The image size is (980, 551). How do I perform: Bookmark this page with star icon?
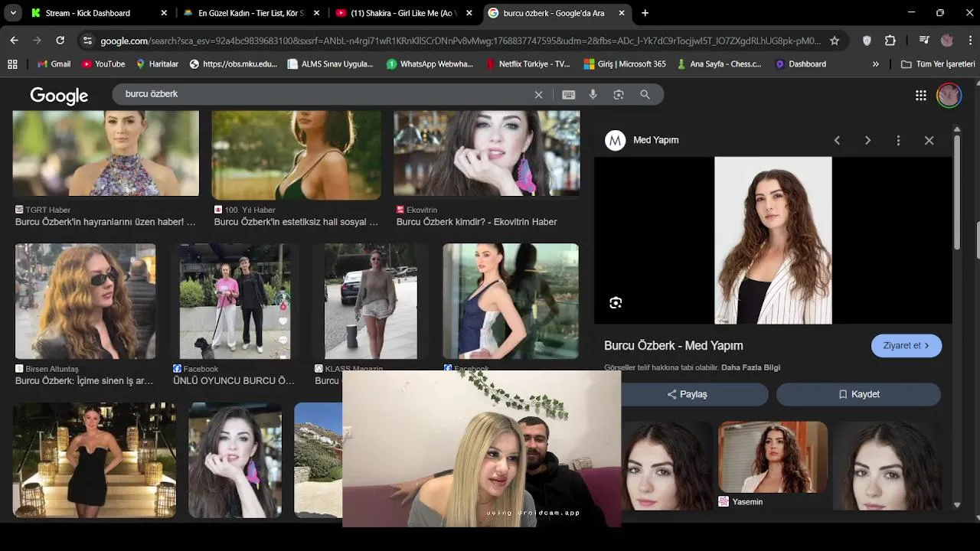pyautogui.click(x=835, y=41)
